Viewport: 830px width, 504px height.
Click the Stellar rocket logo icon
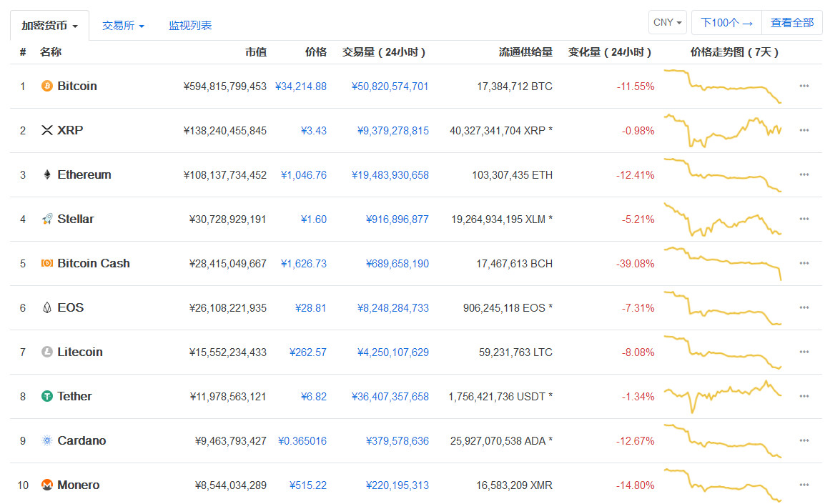pyautogui.click(x=47, y=219)
